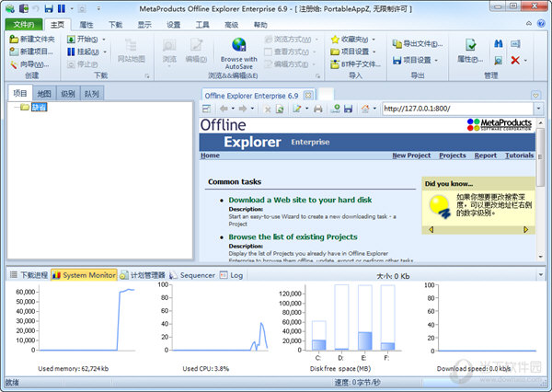Click Download a Web site link
Viewport: 552px width, 392px height.
pyautogui.click(x=300, y=200)
